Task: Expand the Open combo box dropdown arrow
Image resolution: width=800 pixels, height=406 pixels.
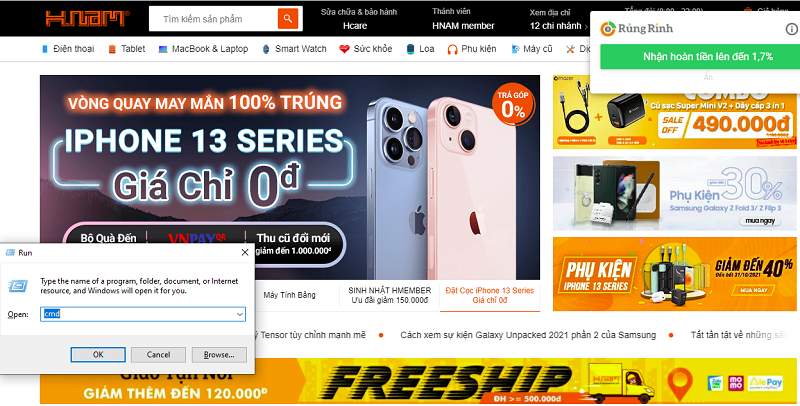Action: (x=239, y=314)
